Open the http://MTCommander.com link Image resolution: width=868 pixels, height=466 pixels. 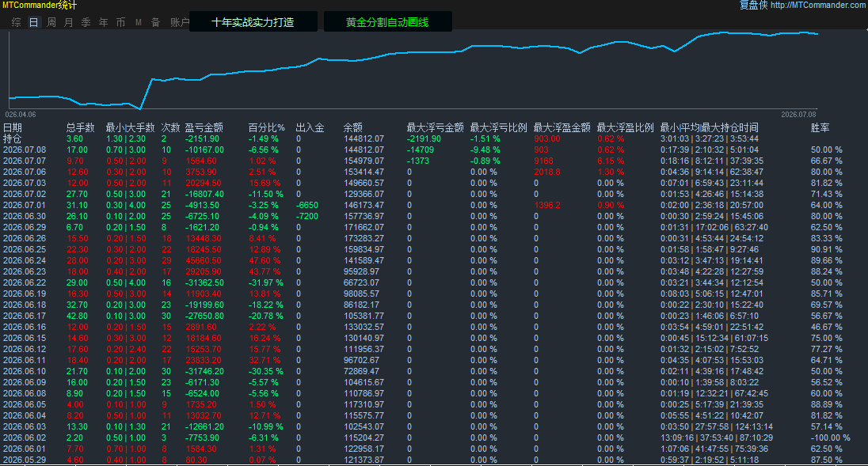(x=819, y=5)
